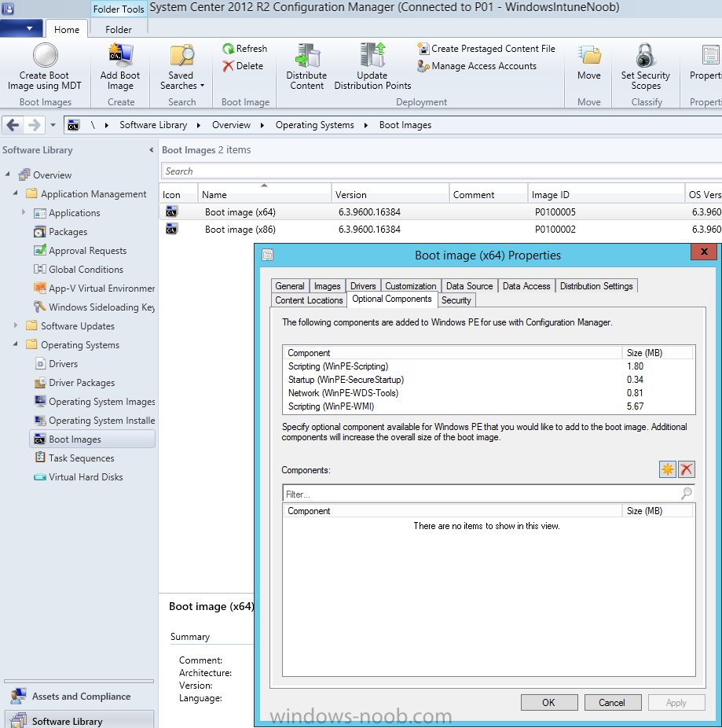
Task: Open Saved Searches dropdown
Action: point(182,80)
